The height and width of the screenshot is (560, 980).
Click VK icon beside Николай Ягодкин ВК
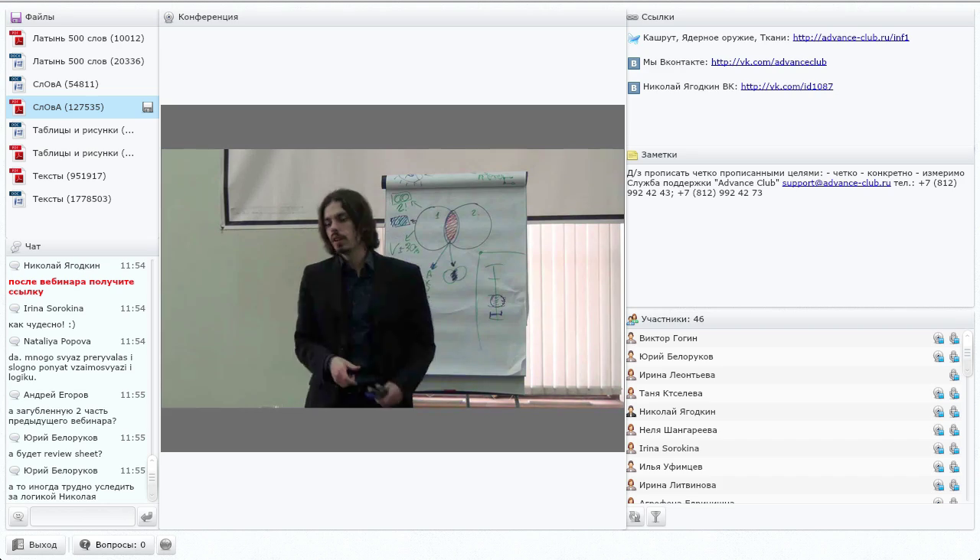coord(634,88)
